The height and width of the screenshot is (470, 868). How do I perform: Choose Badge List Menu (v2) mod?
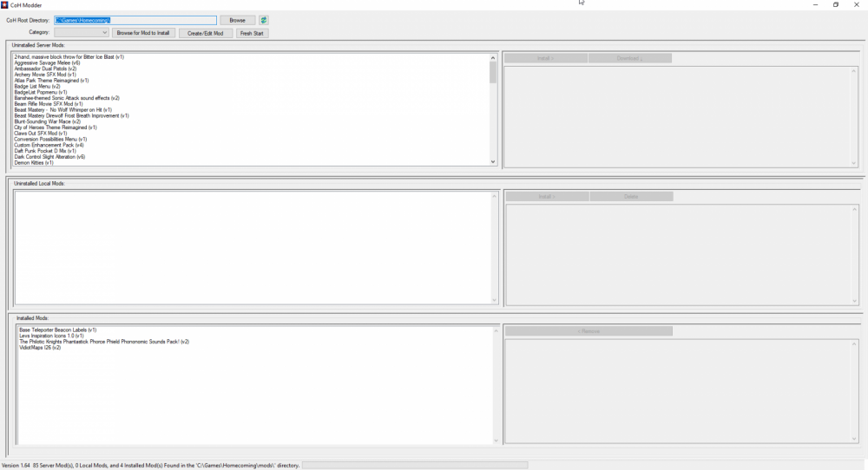click(37, 86)
